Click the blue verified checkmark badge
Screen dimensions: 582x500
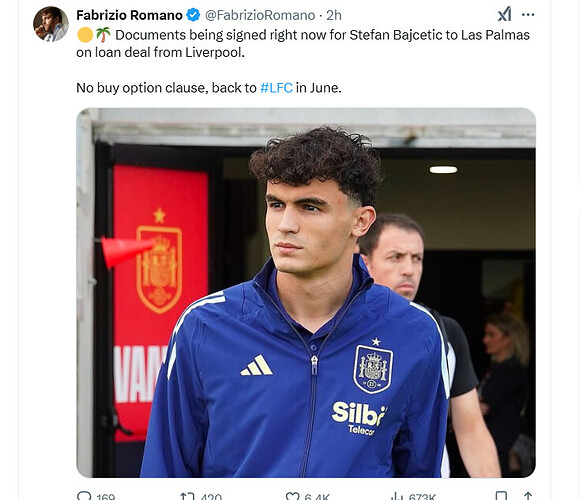(193, 15)
